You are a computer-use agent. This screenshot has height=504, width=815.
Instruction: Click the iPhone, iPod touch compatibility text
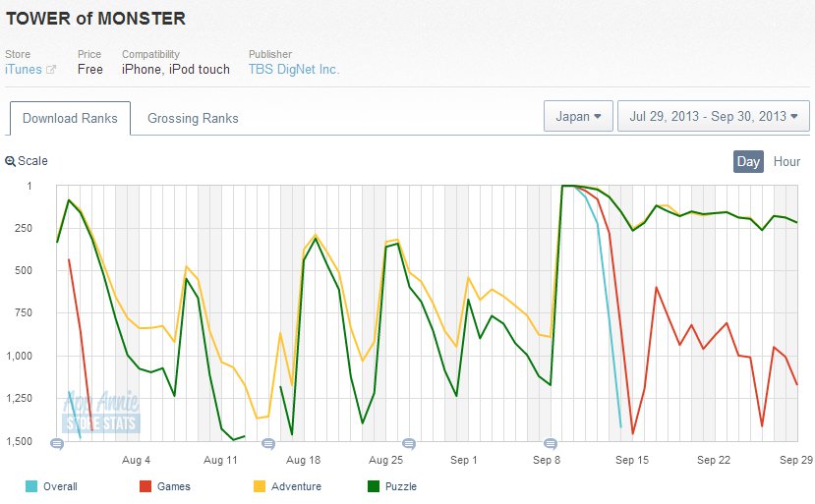tap(176, 69)
